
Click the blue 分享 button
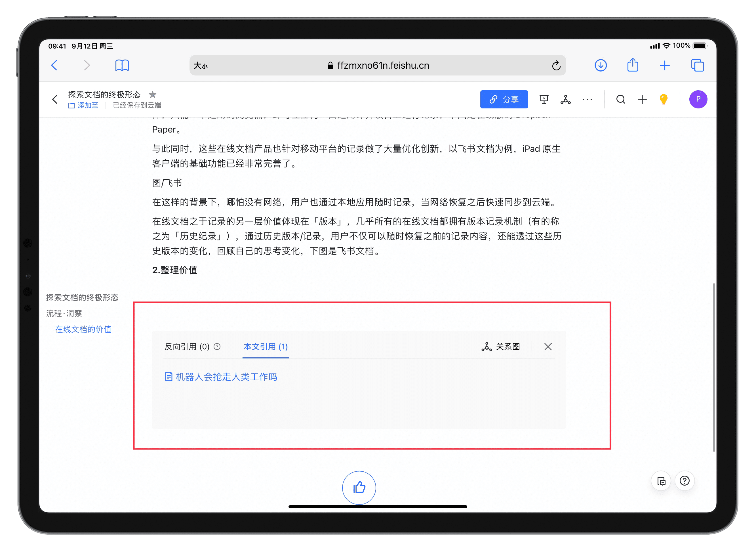pyautogui.click(x=504, y=99)
